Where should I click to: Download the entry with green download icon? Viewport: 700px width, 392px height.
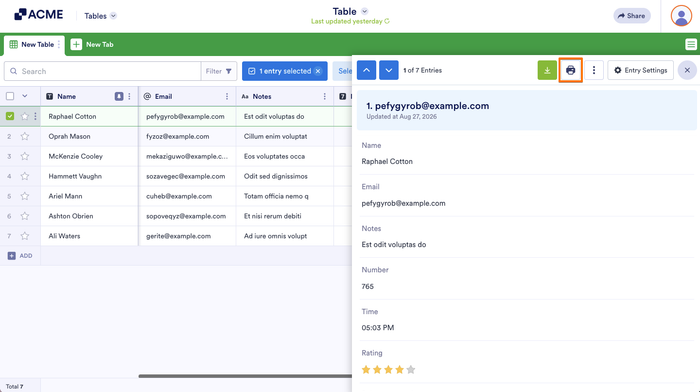(x=547, y=70)
